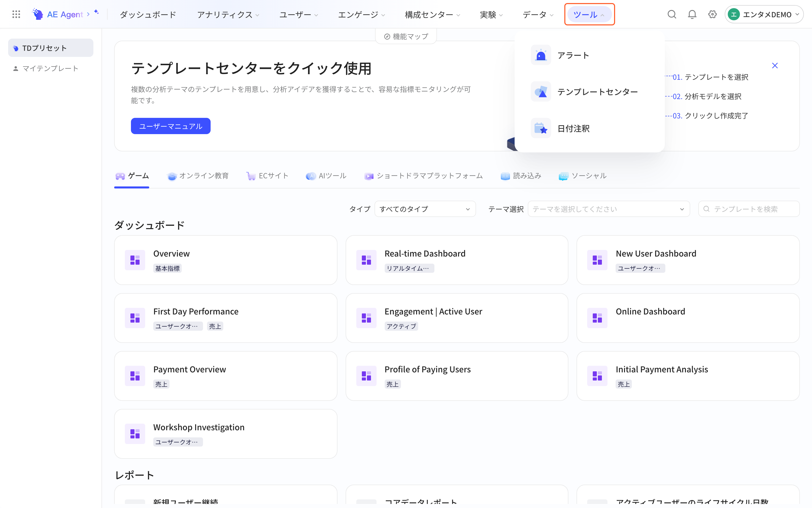Viewport: 812px width, 508px height.
Task: Expand the アナリティクス menu
Action: point(228,14)
